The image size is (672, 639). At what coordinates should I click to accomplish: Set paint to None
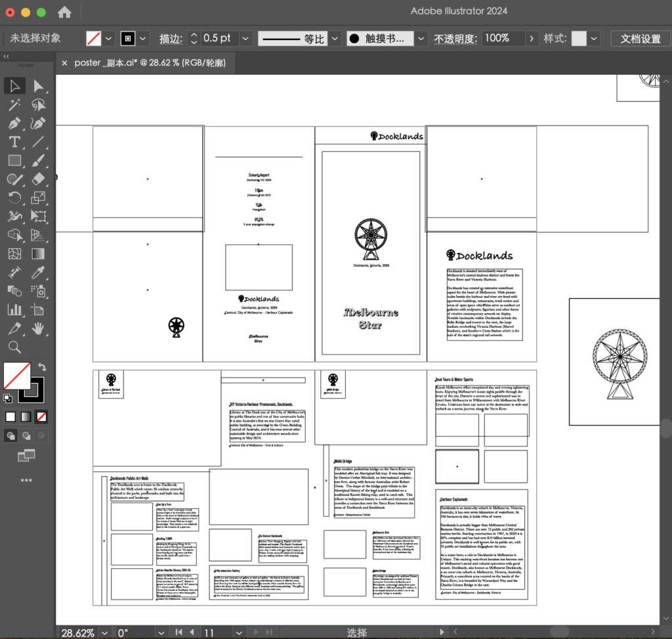pos(41,416)
